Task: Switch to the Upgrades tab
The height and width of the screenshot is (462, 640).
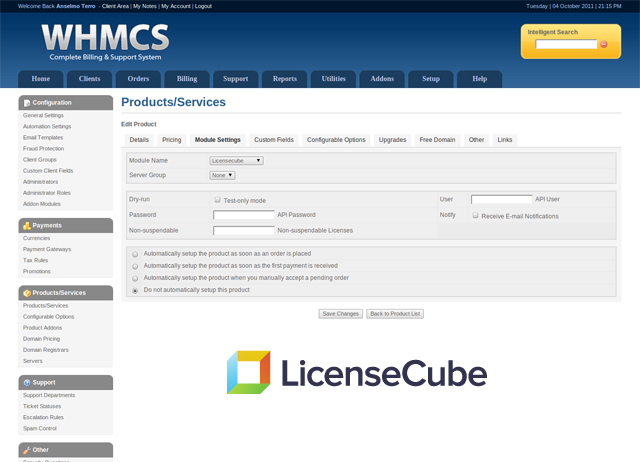Action: point(393,140)
